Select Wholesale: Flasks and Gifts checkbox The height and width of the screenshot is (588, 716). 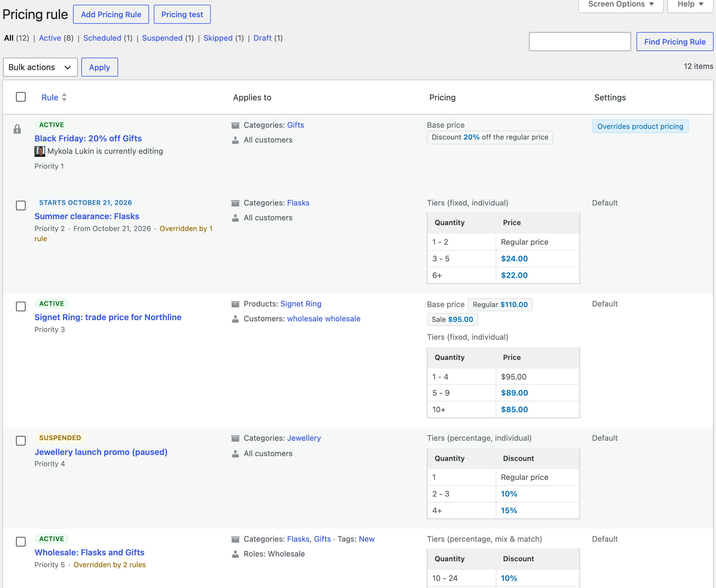[x=21, y=541]
